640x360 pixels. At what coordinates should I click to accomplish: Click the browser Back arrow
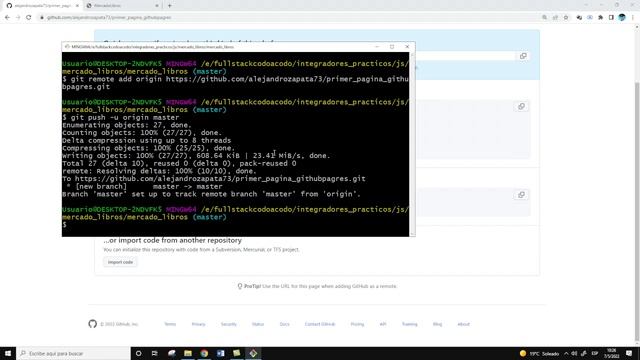[x=7, y=18]
